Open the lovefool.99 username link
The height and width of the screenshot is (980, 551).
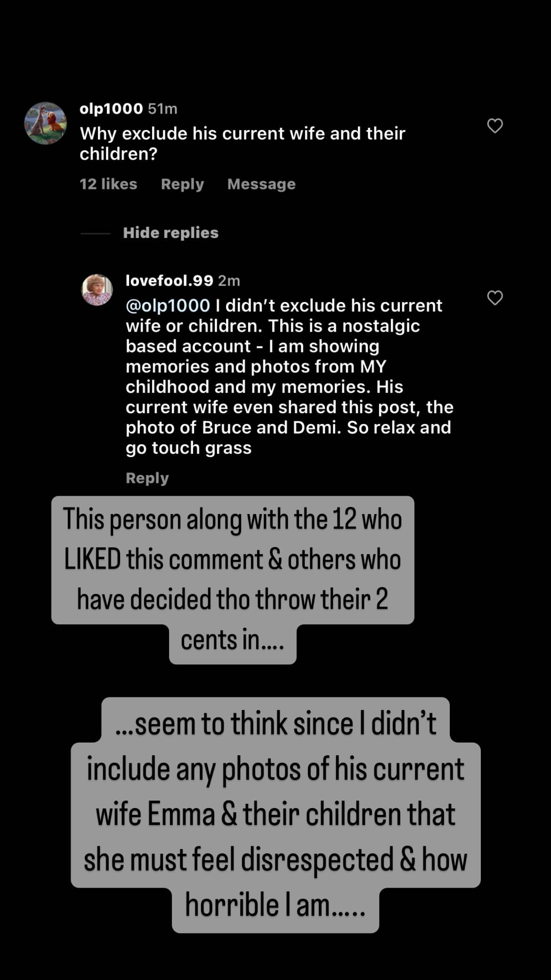pyautogui.click(x=169, y=281)
